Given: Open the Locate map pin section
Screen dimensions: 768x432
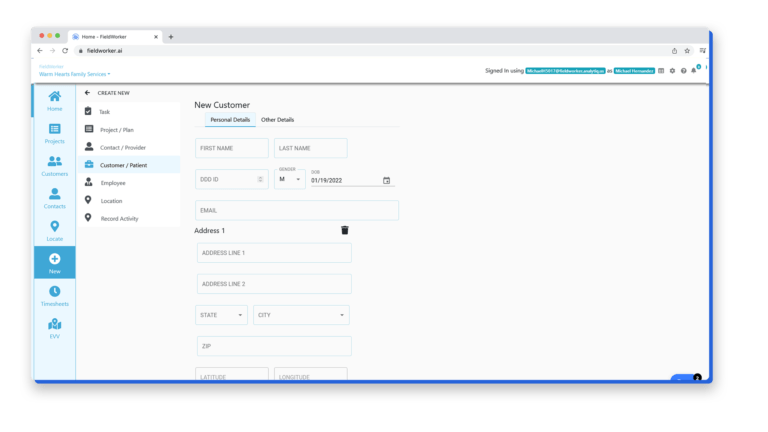Looking at the screenshot, I should pyautogui.click(x=54, y=231).
